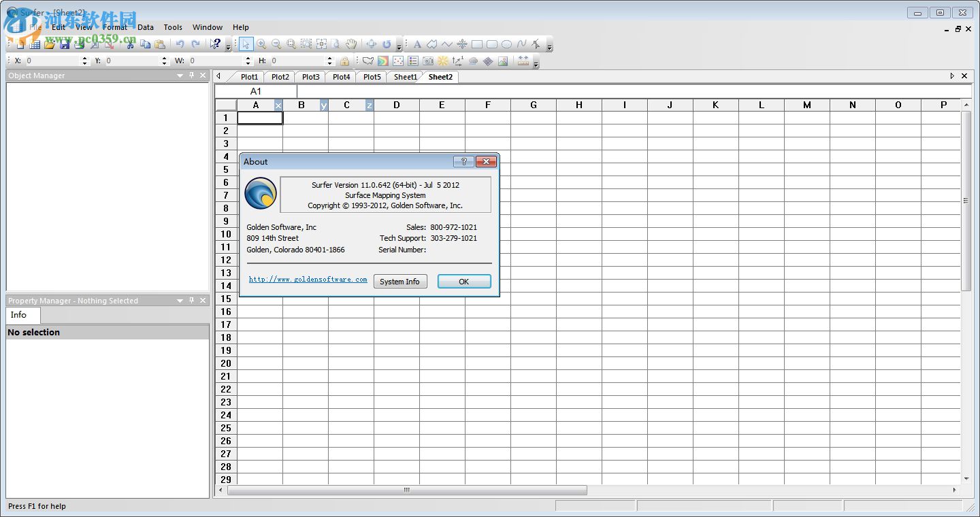The width and height of the screenshot is (980, 517).
Task: Toggle the aspect ratio lock icon
Action: pos(344,61)
